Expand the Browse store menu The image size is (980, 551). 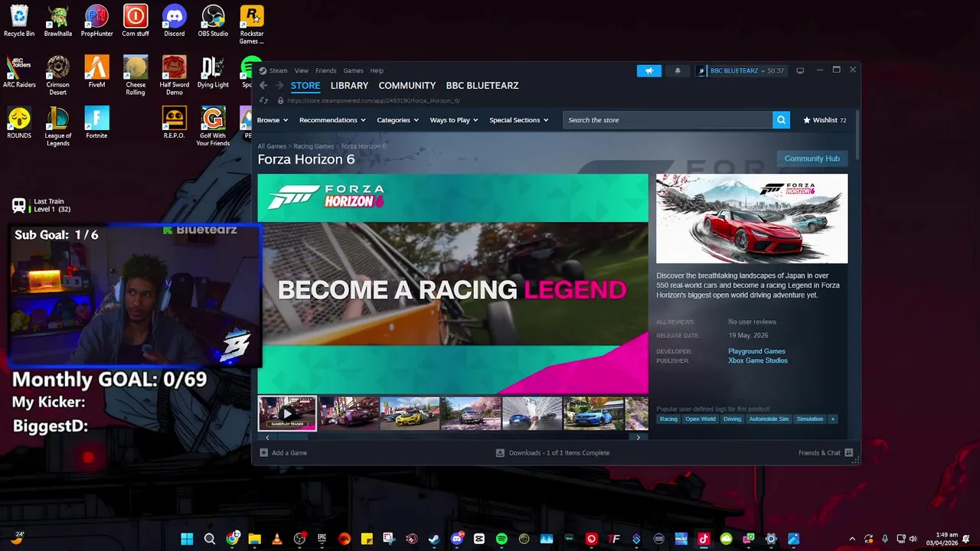tap(273, 120)
